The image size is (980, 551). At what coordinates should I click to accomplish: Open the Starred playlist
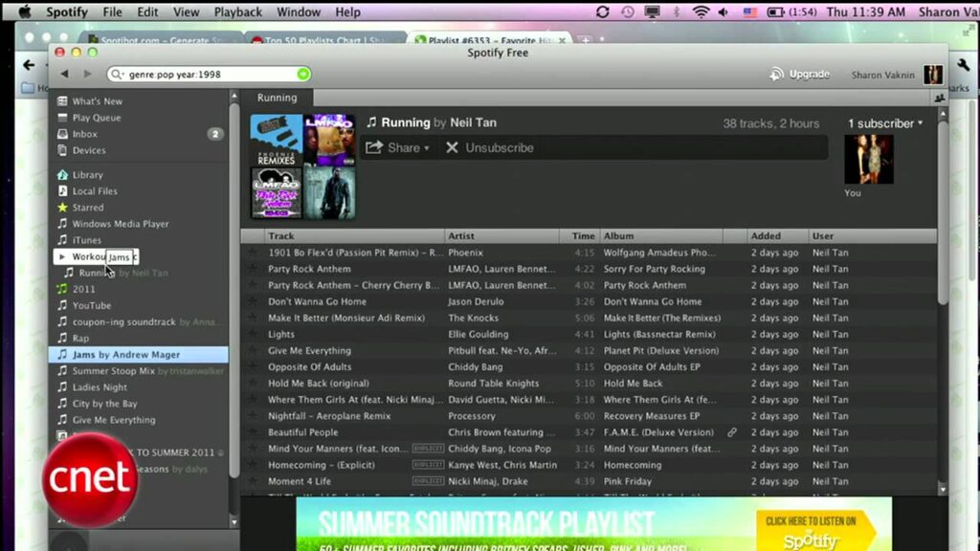(87, 208)
